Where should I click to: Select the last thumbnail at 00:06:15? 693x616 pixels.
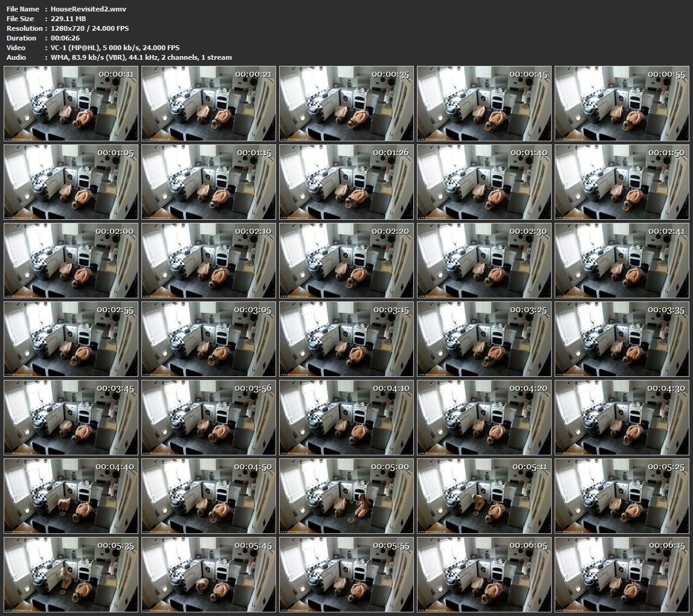click(x=622, y=575)
